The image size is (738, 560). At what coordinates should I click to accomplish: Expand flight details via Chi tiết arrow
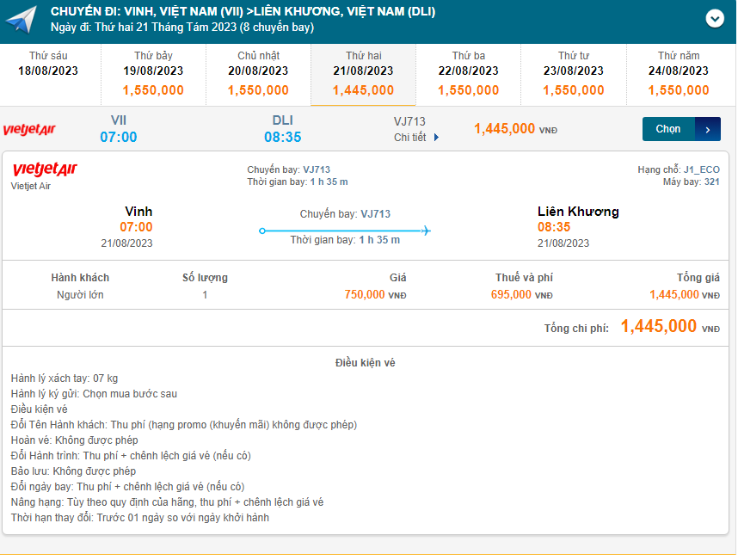[x=436, y=138]
